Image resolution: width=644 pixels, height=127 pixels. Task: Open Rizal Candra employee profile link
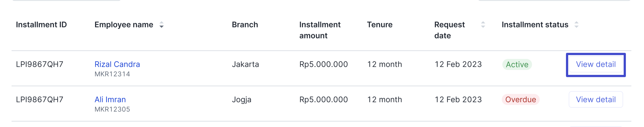click(117, 64)
